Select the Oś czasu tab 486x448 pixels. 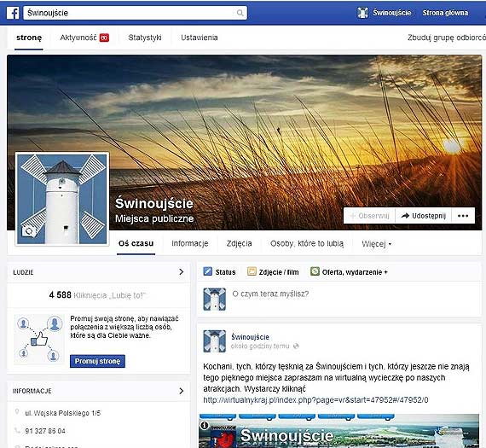[x=136, y=243]
